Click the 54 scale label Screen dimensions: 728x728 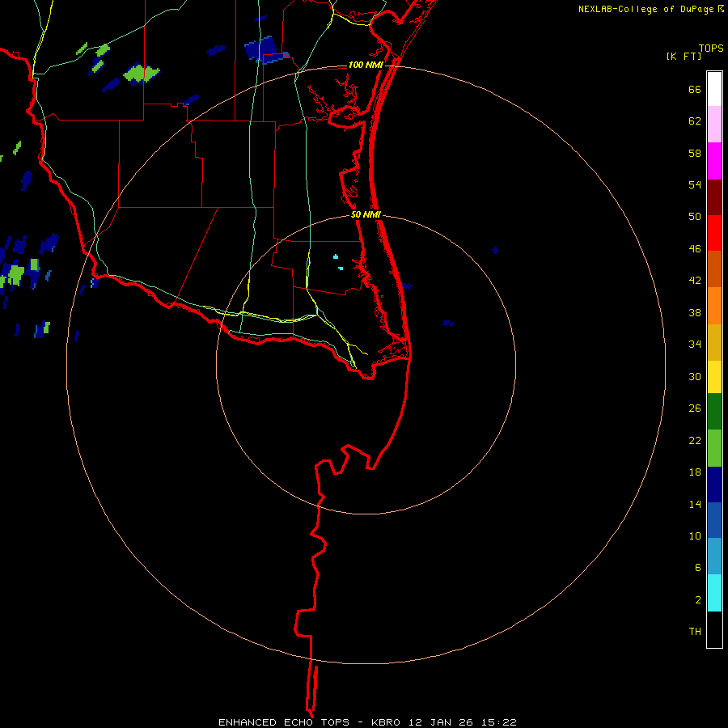click(x=695, y=184)
